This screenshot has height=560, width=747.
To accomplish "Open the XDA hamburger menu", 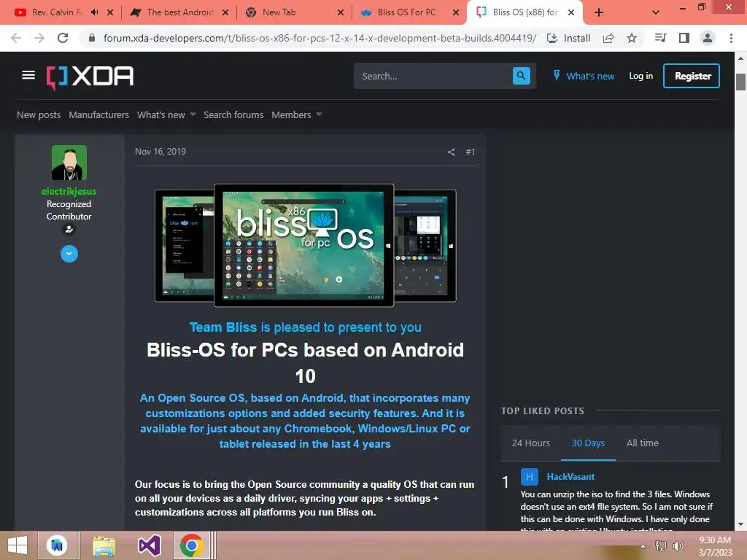I will (x=28, y=75).
